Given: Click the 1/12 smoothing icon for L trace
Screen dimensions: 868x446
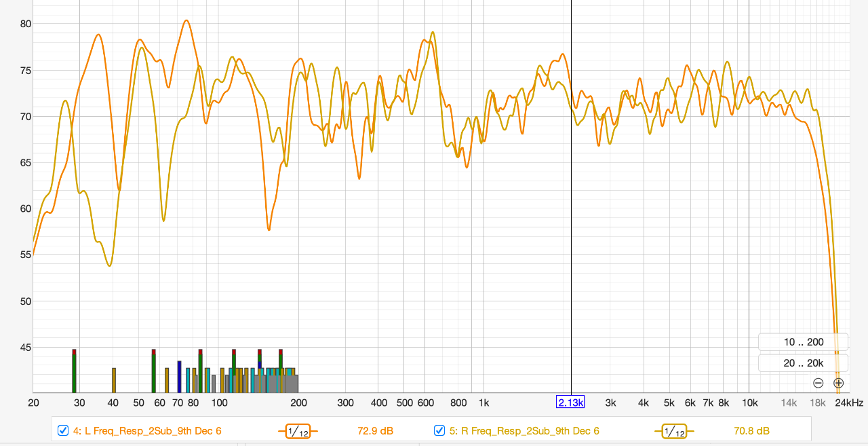Looking at the screenshot, I should pyautogui.click(x=297, y=431).
